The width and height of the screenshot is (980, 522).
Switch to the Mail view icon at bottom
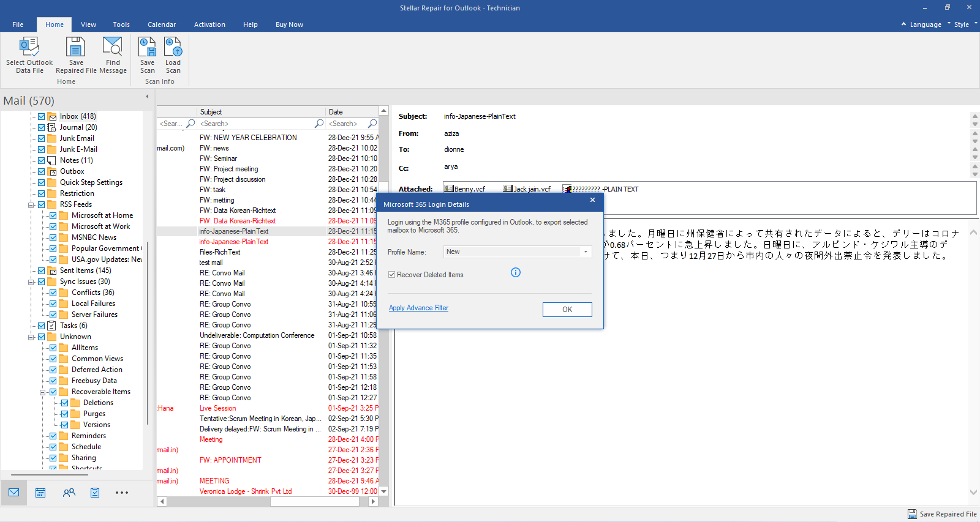coord(14,493)
